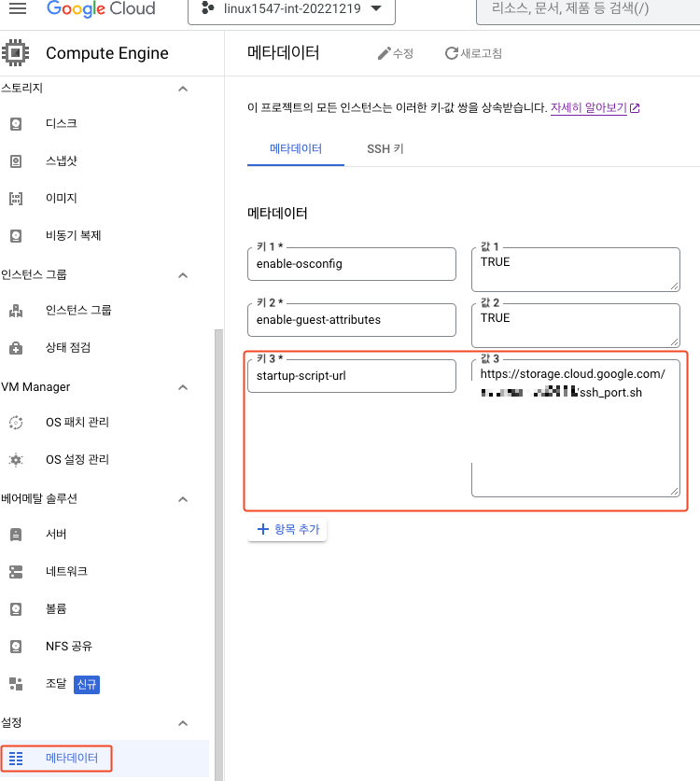
Task: Click the Google Cloud logo
Action: coord(101,8)
